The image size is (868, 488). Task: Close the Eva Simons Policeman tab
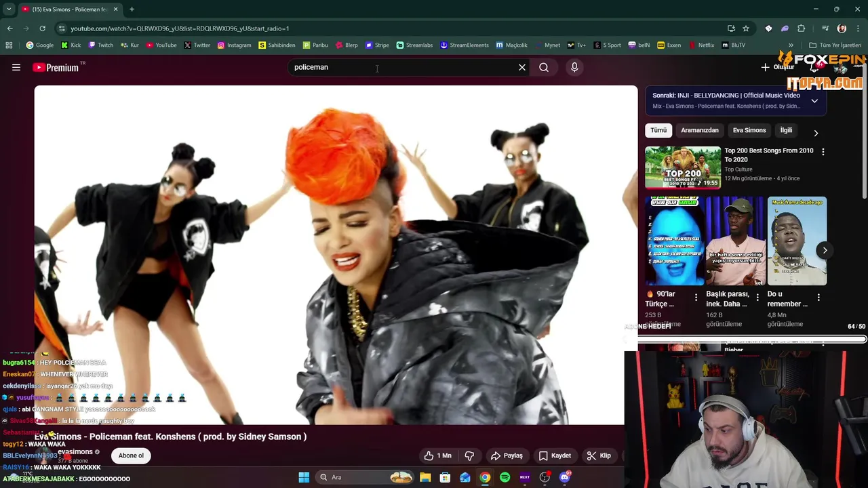[x=115, y=9]
